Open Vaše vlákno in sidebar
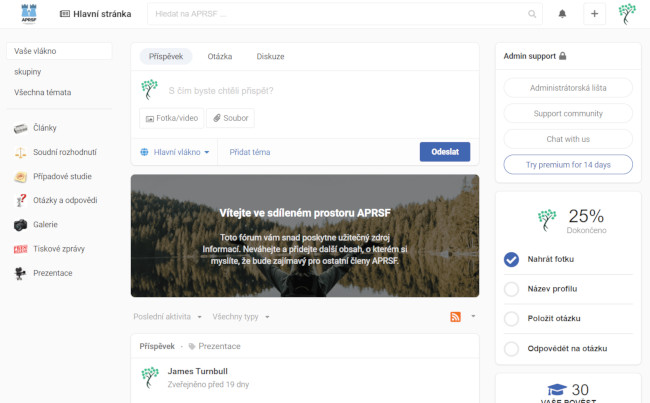Image resolution: width=650 pixels, height=403 pixels. [x=59, y=51]
